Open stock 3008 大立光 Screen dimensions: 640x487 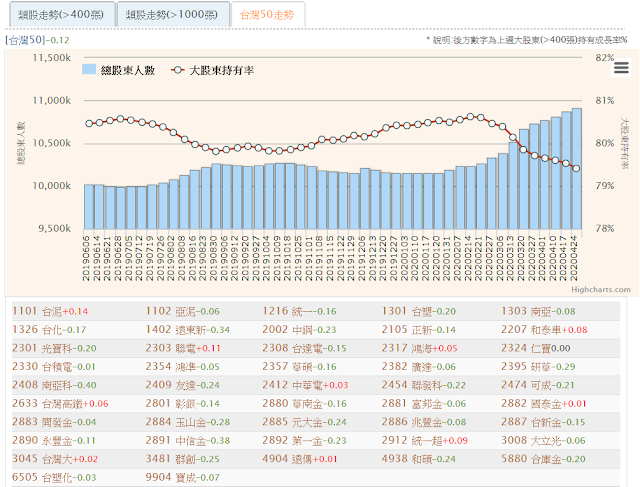[531, 440]
